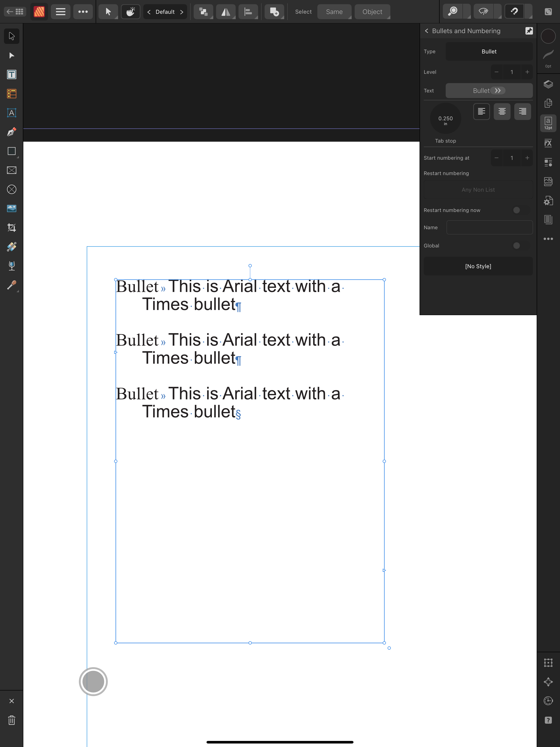Toggle the snapping magnet
Image resolution: width=560 pixels, height=747 pixels.
[x=514, y=12]
